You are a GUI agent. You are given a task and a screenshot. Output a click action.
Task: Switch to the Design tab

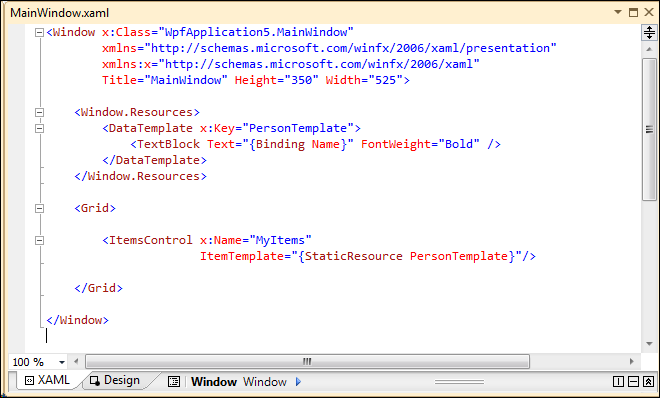(115, 380)
